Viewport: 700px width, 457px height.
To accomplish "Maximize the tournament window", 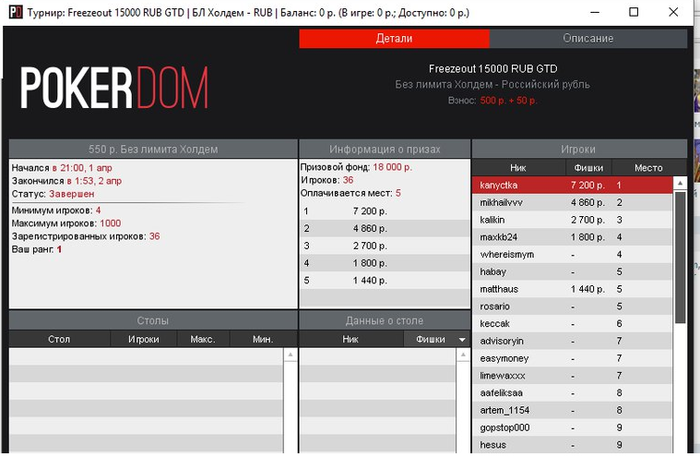I will tap(633, 12).
